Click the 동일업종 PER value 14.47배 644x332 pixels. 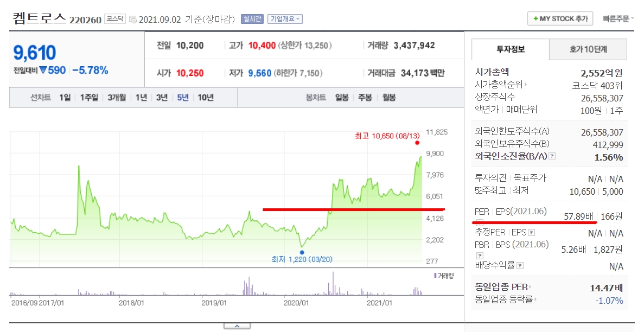606,288
